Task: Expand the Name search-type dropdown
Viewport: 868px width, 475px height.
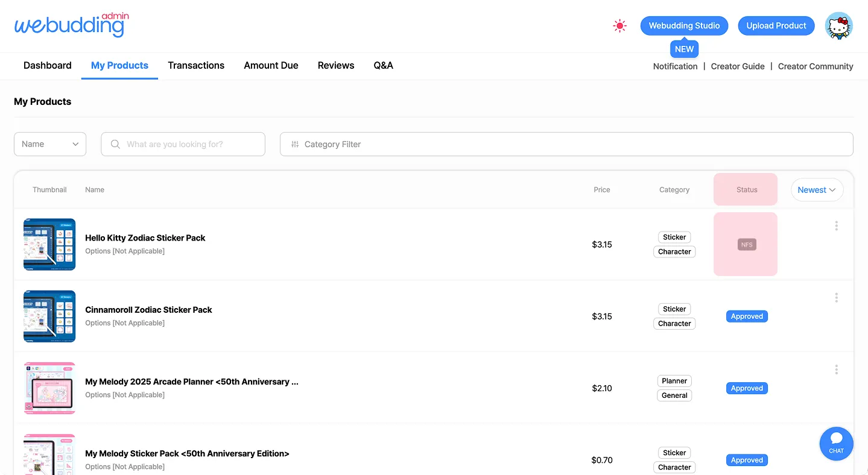Action: pos(50,144)
